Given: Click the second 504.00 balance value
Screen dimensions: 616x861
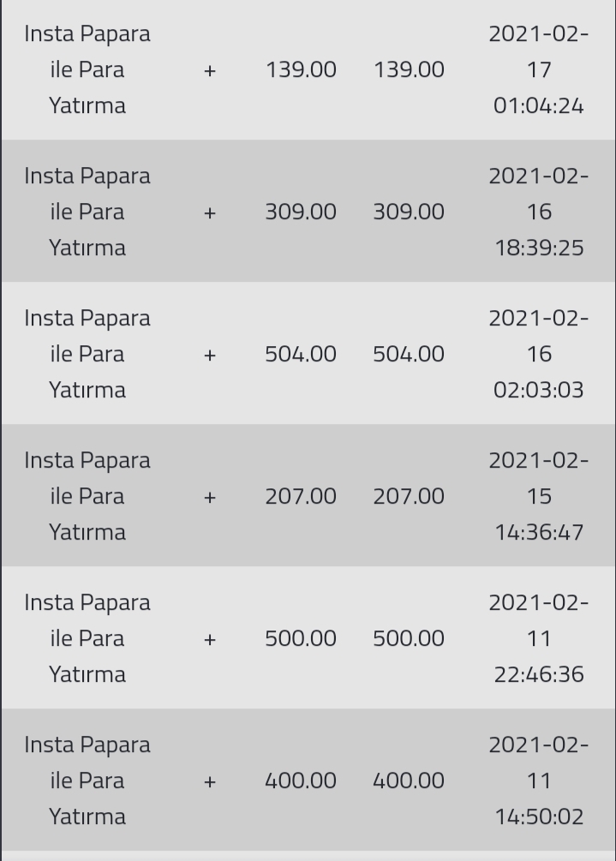Looking at the screenshot, I should pyautogui.click(x=409, y=354).
